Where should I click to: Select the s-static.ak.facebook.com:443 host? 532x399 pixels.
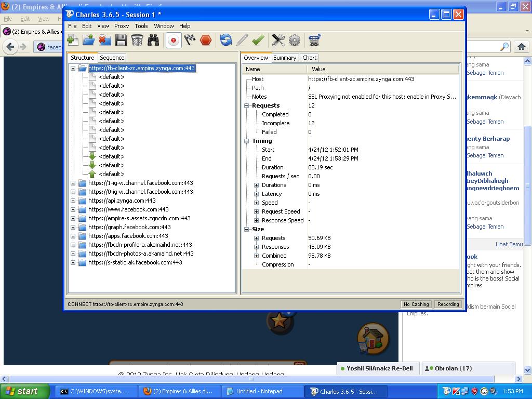coord(135,262)
